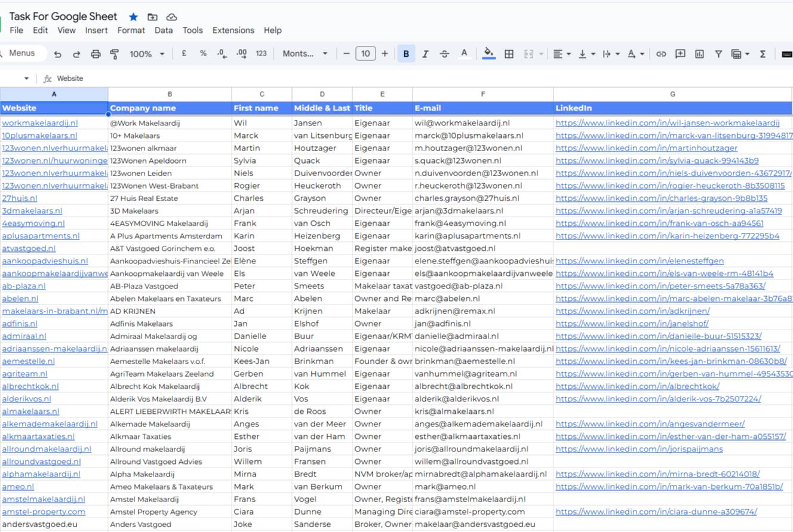Increase decimal places
The height and width of the screenshot is (532, 793).
[241, 54]
